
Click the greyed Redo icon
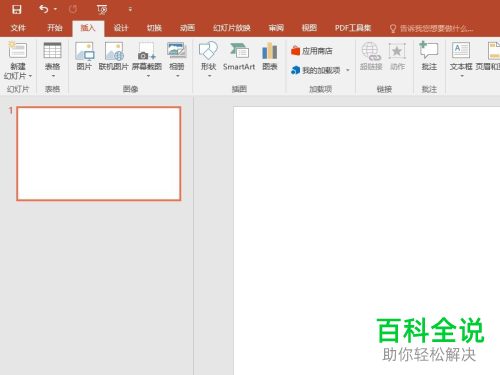(x=73, y=9)
